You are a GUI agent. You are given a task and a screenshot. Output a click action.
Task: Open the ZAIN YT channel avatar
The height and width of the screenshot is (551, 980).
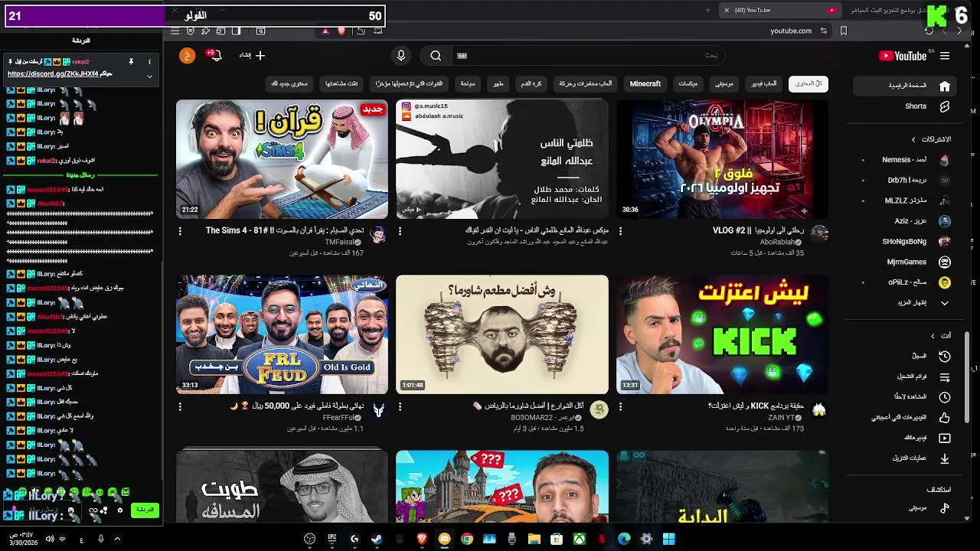pos(819,410)
